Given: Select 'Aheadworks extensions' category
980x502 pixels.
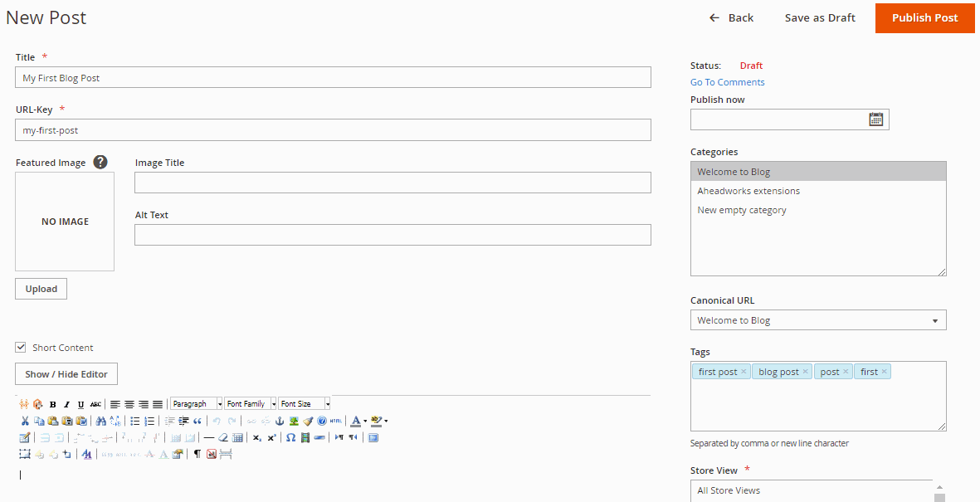Looking at the screenshot, I should (x=818, y=191).
